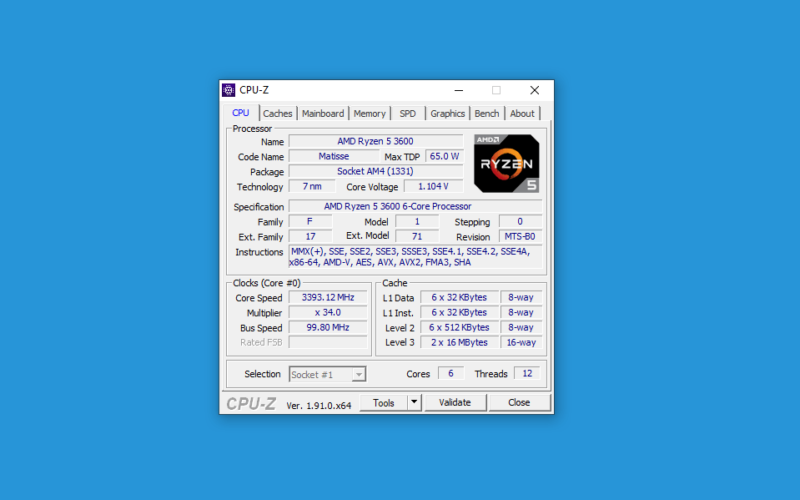Click the Stepping value 0

[520, 221]
